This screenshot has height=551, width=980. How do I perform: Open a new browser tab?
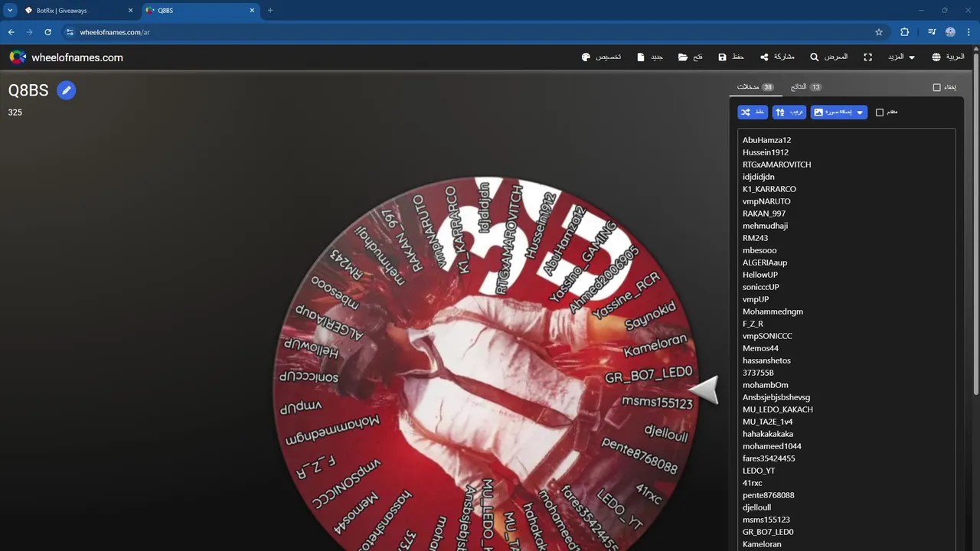click(x=270, y=11)
